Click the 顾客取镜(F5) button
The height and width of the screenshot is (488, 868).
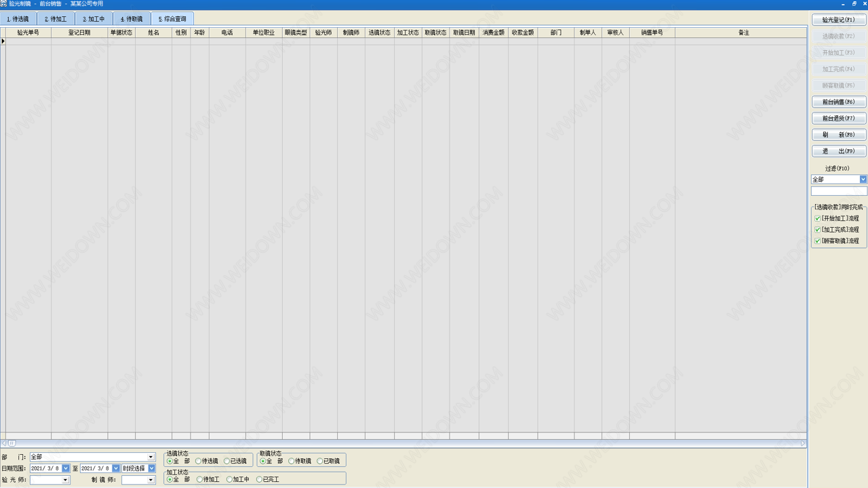click(839, 86)
